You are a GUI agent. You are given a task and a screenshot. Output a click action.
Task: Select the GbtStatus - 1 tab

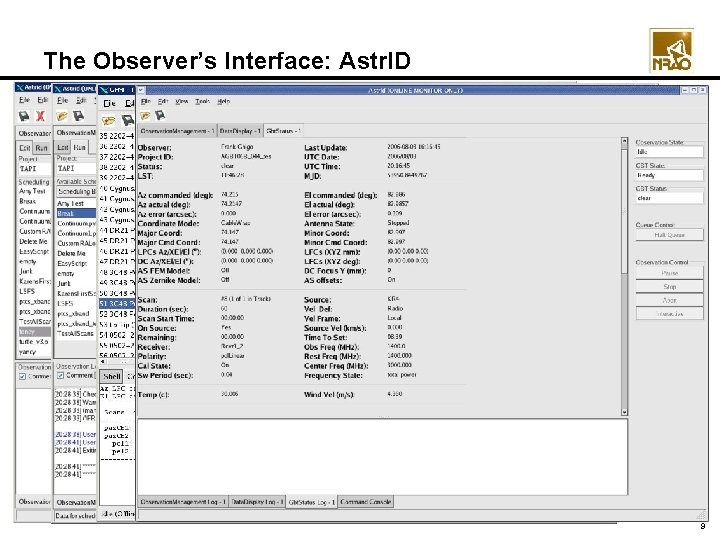click(x=283, y=131)
